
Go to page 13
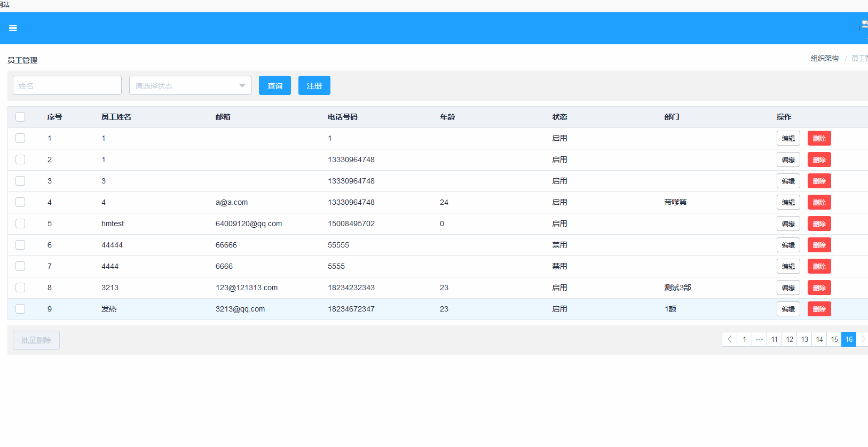point(804,339)
